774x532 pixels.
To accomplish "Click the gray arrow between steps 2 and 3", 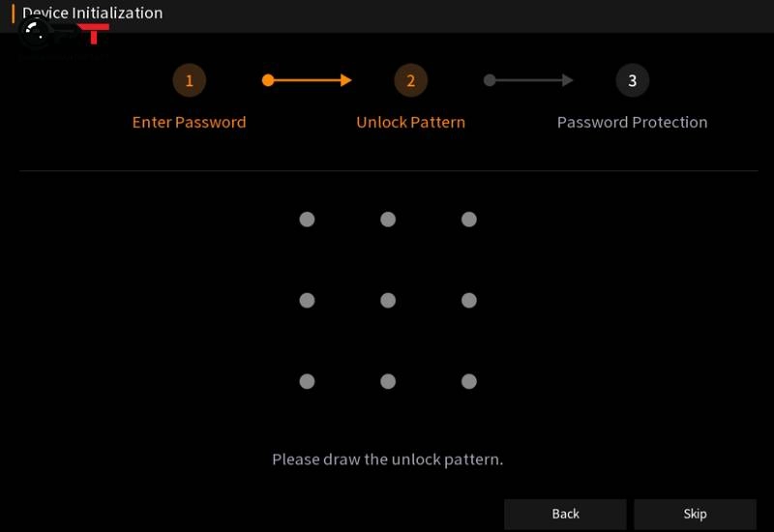I will (x=528, y=80).
